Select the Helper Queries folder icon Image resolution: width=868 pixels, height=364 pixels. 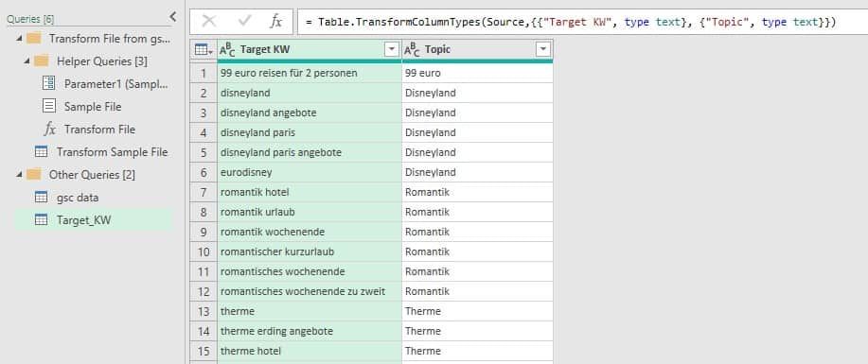coord(41,61)
